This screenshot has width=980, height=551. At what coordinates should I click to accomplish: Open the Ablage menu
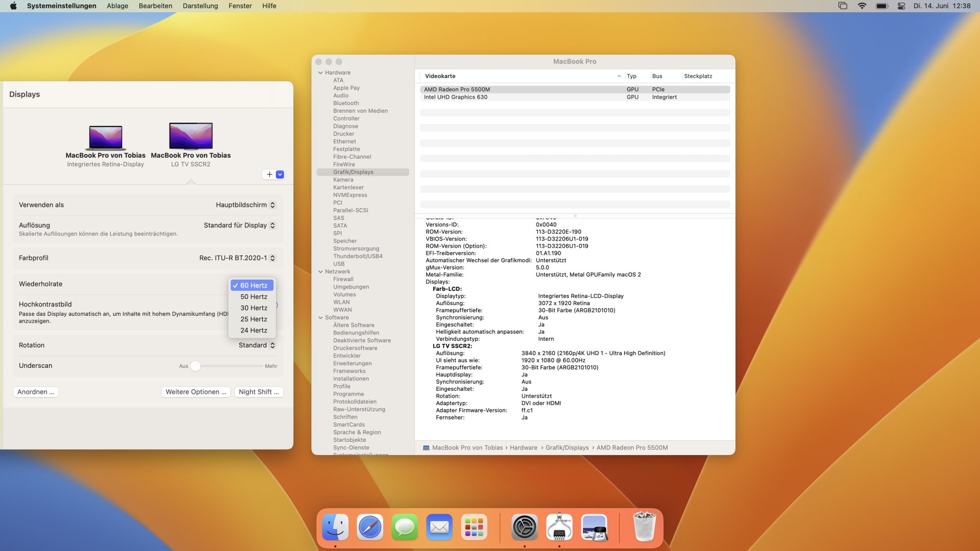(x=117, y=6)
